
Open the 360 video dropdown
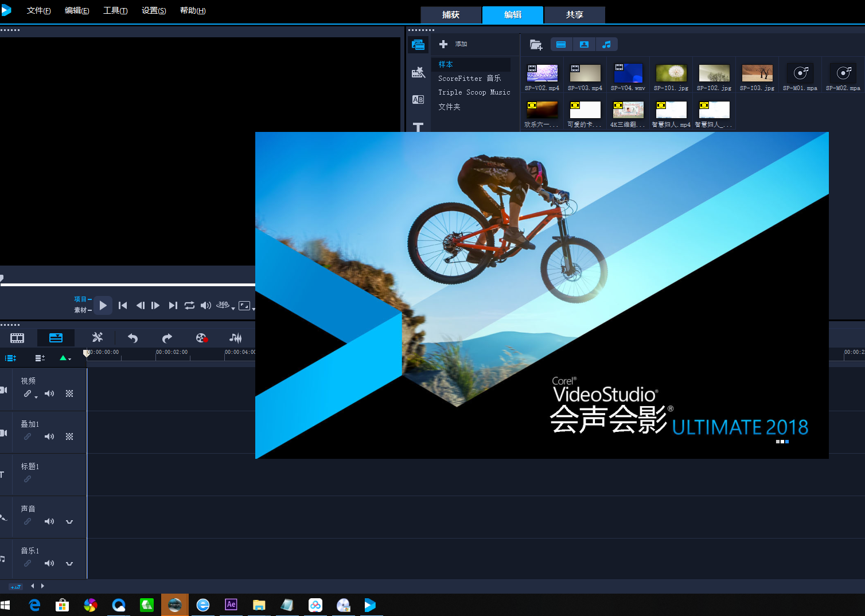pos(225,305)
